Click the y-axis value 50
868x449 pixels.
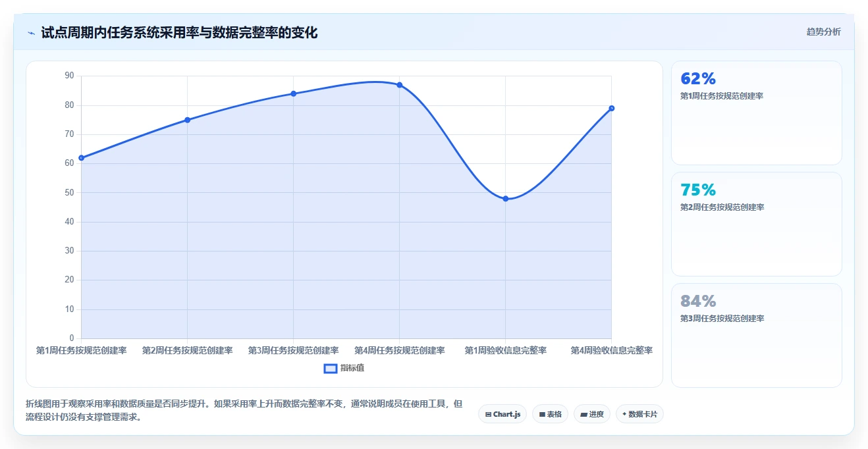pos(69,193)
